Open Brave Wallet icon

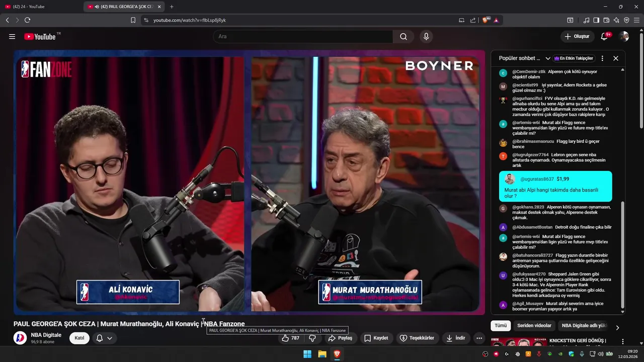pyautogui.click(x=606, y=20)
